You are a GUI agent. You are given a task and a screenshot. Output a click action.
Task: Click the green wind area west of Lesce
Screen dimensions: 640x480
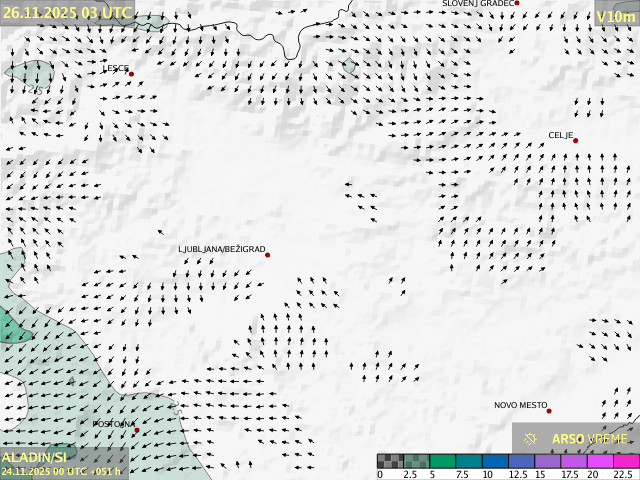pos(30,69)
